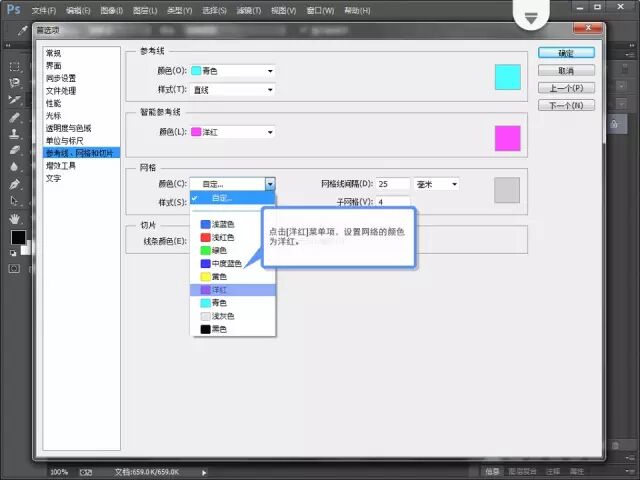The image size is (640, 480).
Task: Toggle Quick Mask mode icon
Action: pyautogui.click(x=14, y=269)
